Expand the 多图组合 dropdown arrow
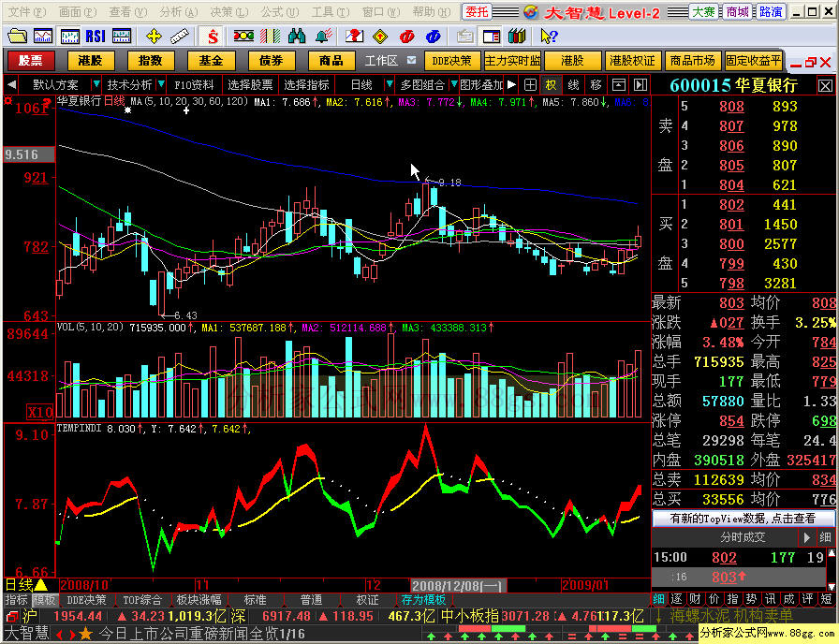The width and height of the screenshot is (839, 644). tap(454, 84)
